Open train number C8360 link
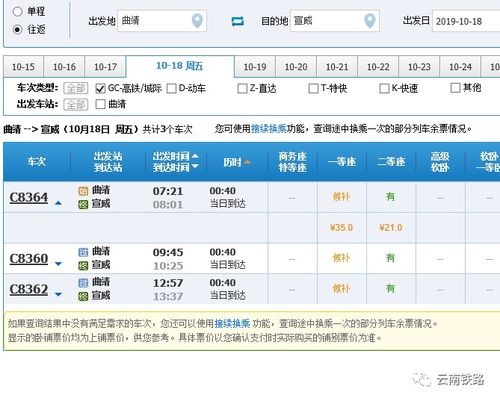 [x=29, y=259]
